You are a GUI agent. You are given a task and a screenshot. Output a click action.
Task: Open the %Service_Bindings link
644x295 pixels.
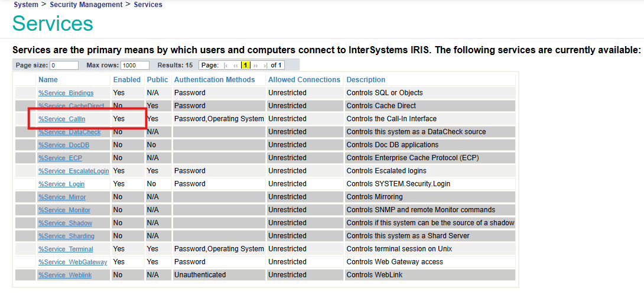click(66, 93)
